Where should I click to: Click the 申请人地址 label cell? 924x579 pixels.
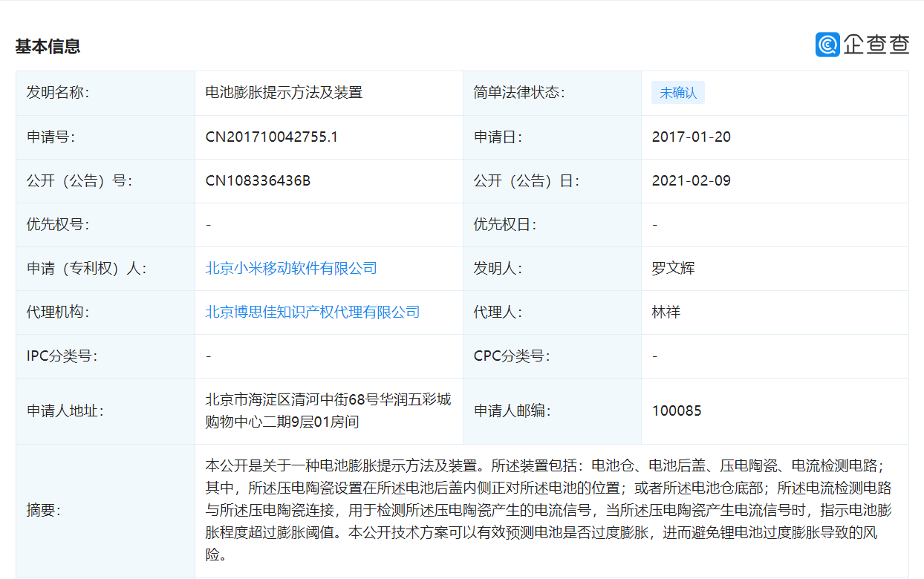pos(105,411)
